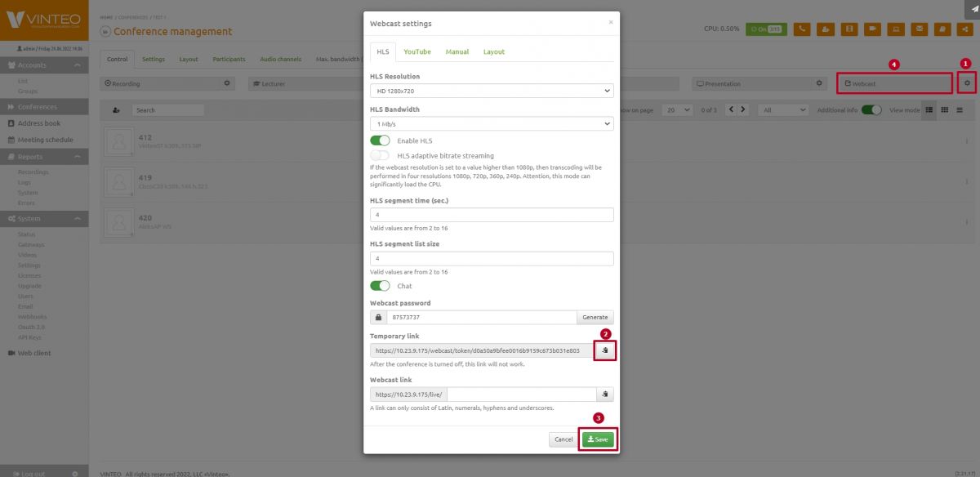The height and width of the screenshot is (477, 980).
Task: Generate a new webcast password
Action: (595, 317)
